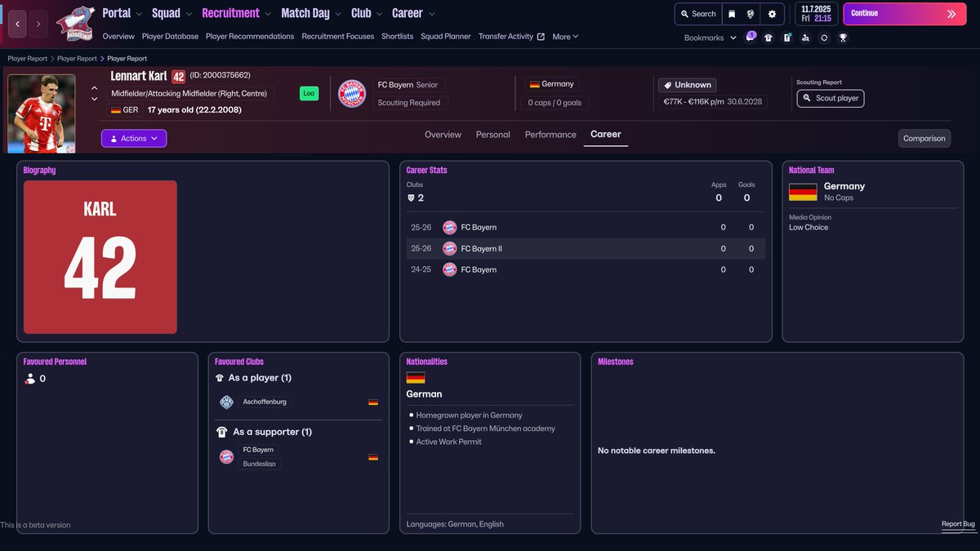Viewport: 980px width, 551px height.
Task: Click the Unknown transfer value tag
Action: (x=687, y=85)
